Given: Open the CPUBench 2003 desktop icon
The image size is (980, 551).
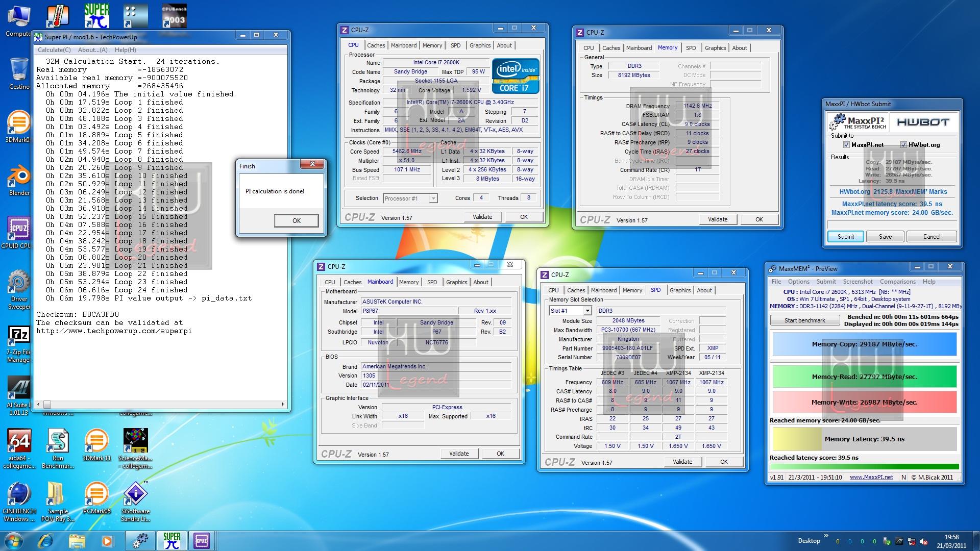Looking at the screenshot, I should point(174,16).
